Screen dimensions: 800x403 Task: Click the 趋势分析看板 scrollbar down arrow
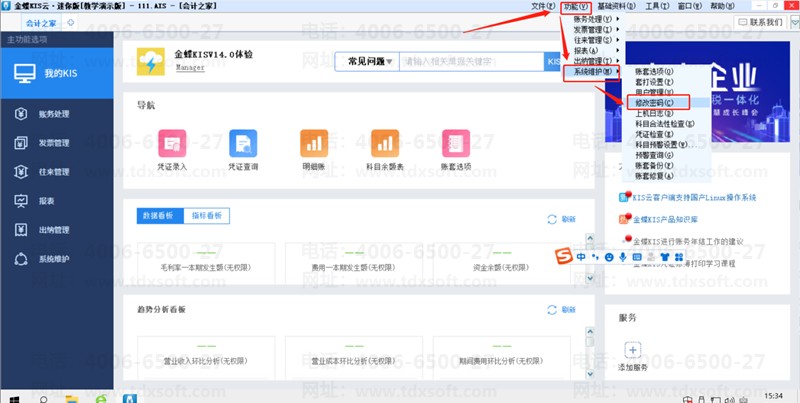[x=590, y=374]
